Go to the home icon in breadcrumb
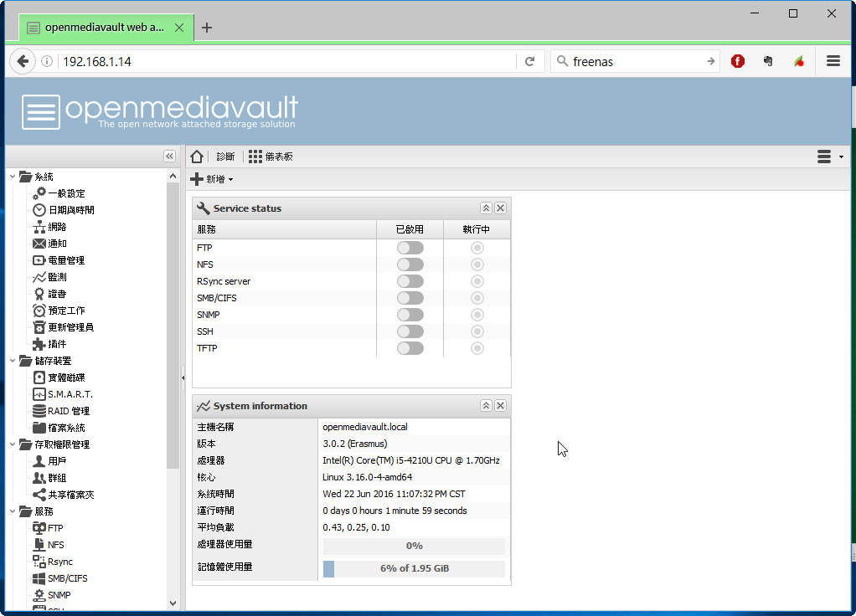Image resolution: width=856 pixels, height=616 pixels. click(x=197, y=157)
